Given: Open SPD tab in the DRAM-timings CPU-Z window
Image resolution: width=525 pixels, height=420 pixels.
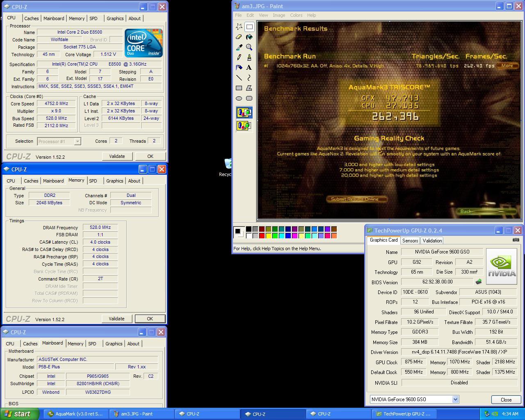Looking at the screenshot, I should click(93, 181).
